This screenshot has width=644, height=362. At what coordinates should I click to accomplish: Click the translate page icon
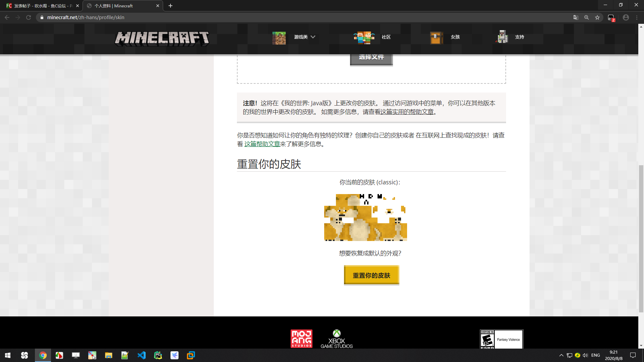tap(576, 17)
